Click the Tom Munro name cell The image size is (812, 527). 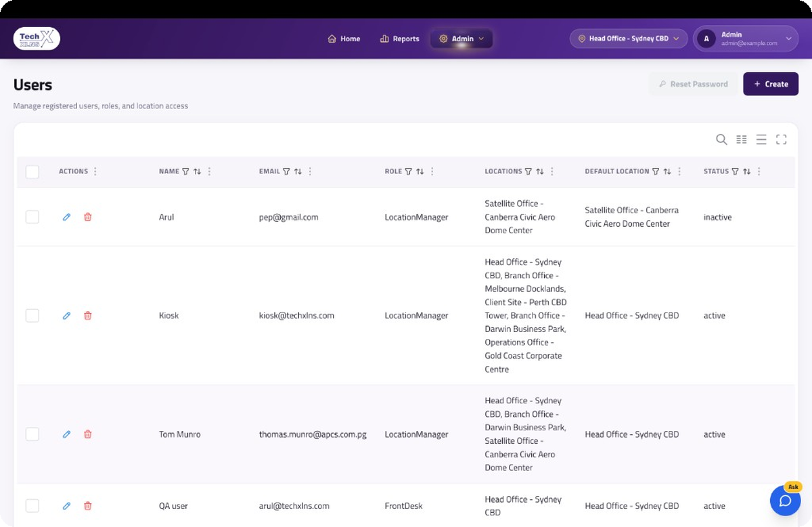click(179, 434)
